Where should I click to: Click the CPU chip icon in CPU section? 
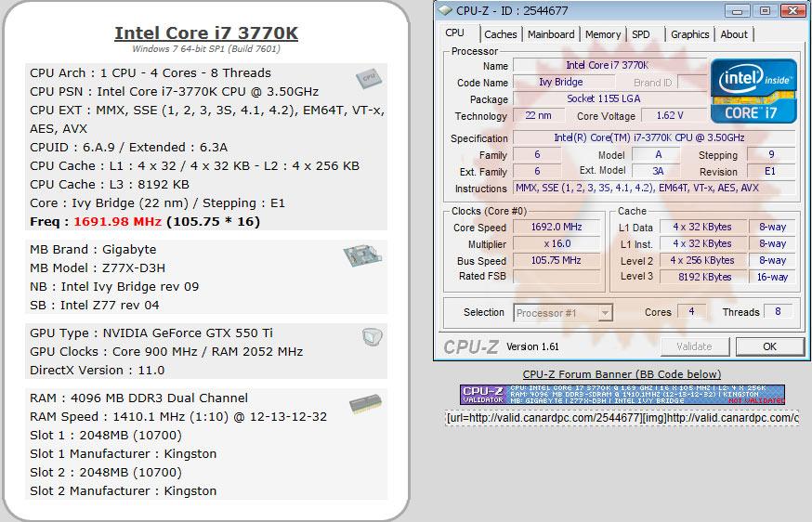pyautogui.click(x=368, y=78)
